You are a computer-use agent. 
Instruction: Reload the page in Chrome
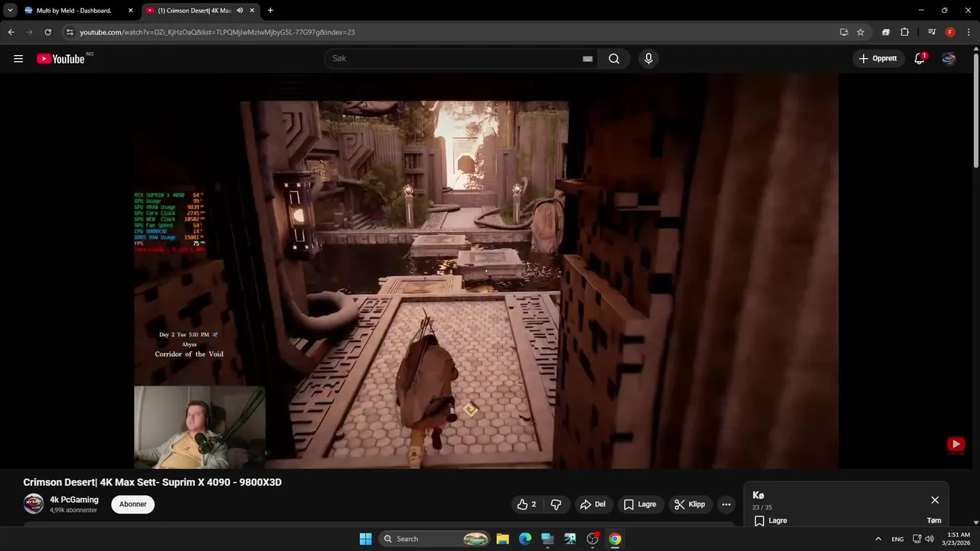pyautogui.click(x=47, y=32)
